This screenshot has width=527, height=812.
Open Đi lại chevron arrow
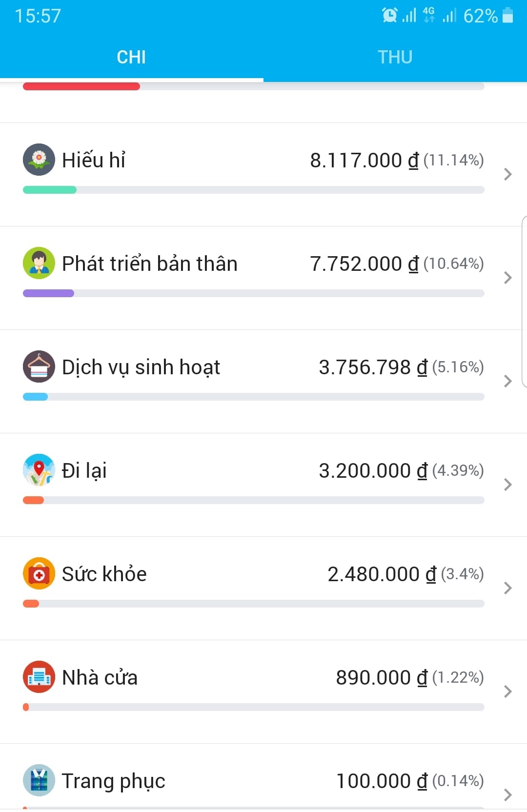pyautogui.click(x=507, y=485)
